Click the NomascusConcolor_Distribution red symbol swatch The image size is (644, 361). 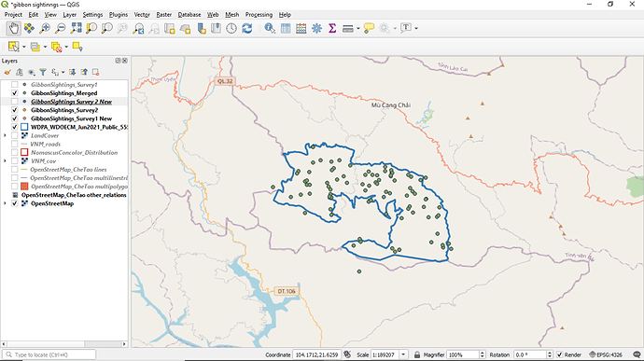point(24,152)
